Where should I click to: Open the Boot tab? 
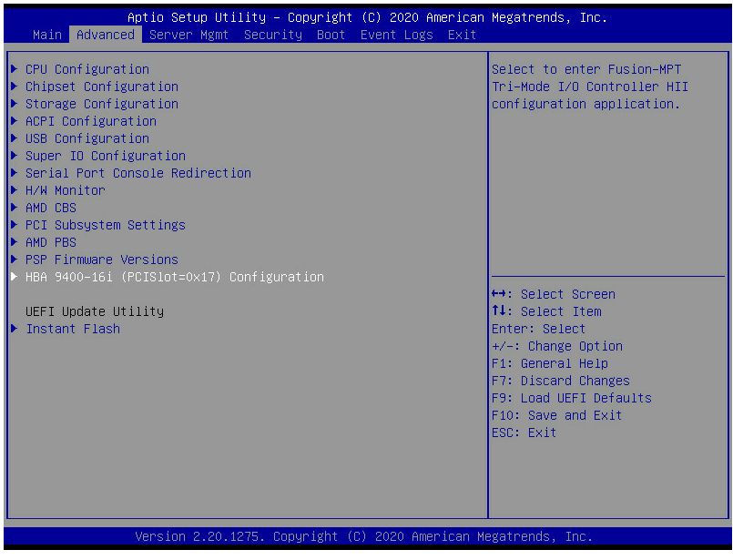(331, 35)
